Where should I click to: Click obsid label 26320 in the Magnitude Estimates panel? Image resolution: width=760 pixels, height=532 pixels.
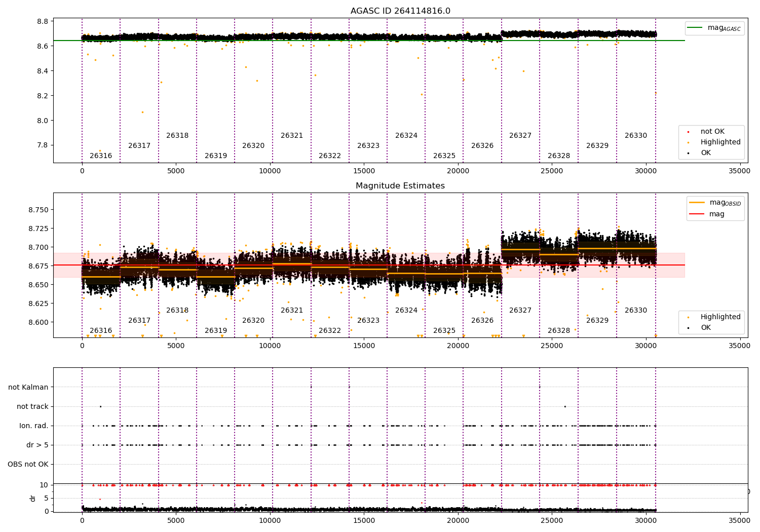click(253, 321)
